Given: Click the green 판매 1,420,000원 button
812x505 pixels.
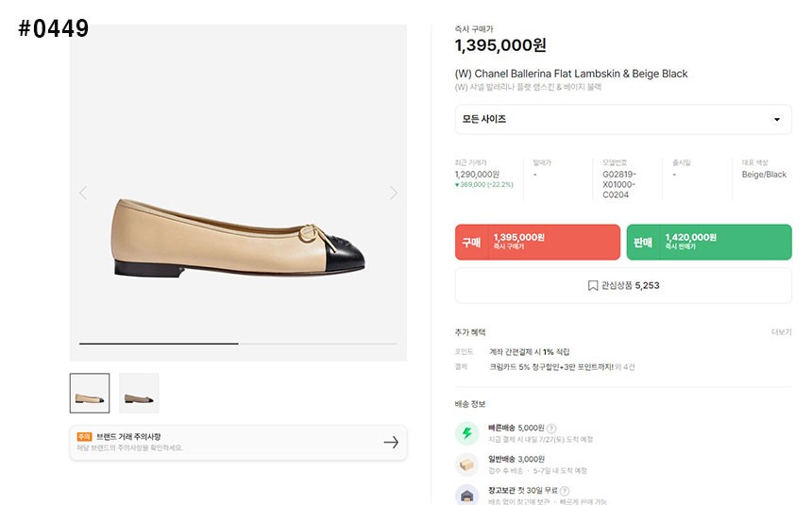Looking at the screenshot, I should [x=709, y=242].
